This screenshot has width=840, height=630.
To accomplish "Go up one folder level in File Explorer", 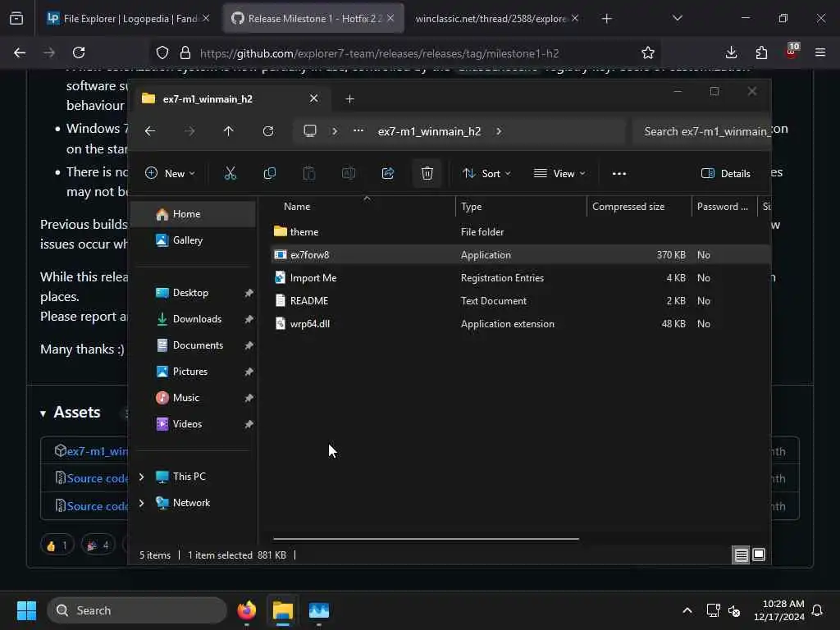I will click(228, 131).
